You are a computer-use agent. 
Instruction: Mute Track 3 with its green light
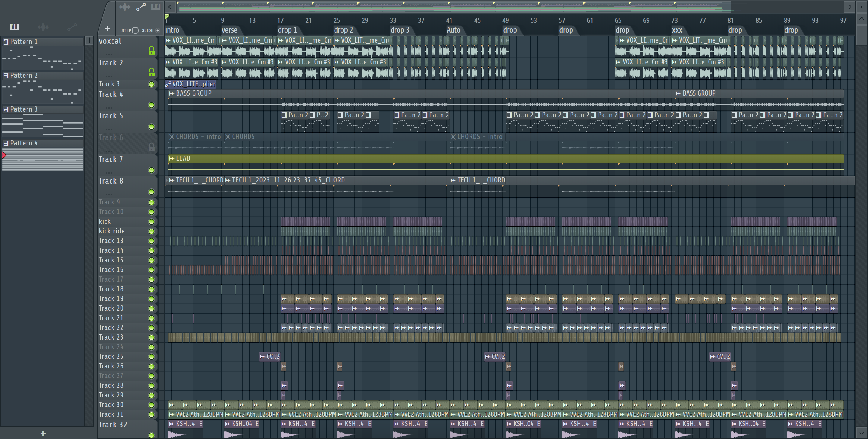point(152,84)
